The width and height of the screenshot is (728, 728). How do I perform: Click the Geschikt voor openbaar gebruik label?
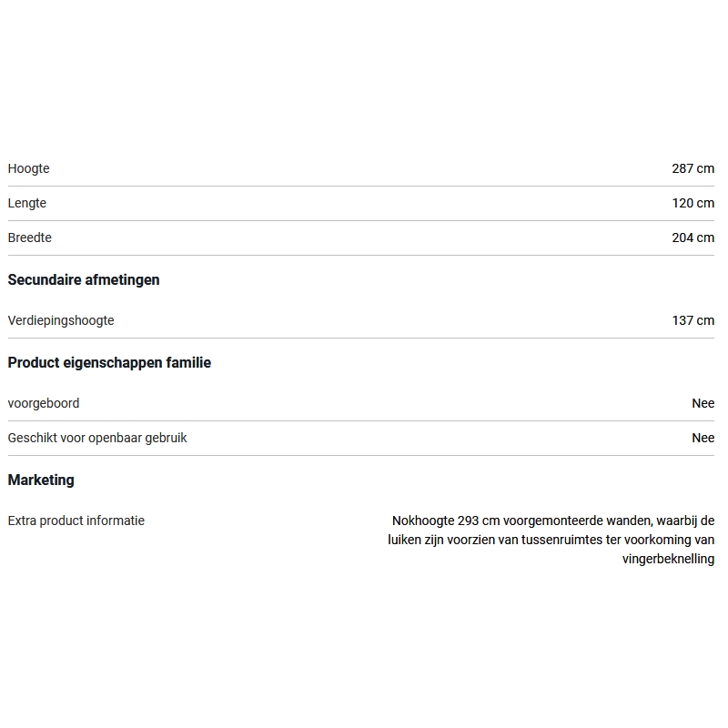97,438
